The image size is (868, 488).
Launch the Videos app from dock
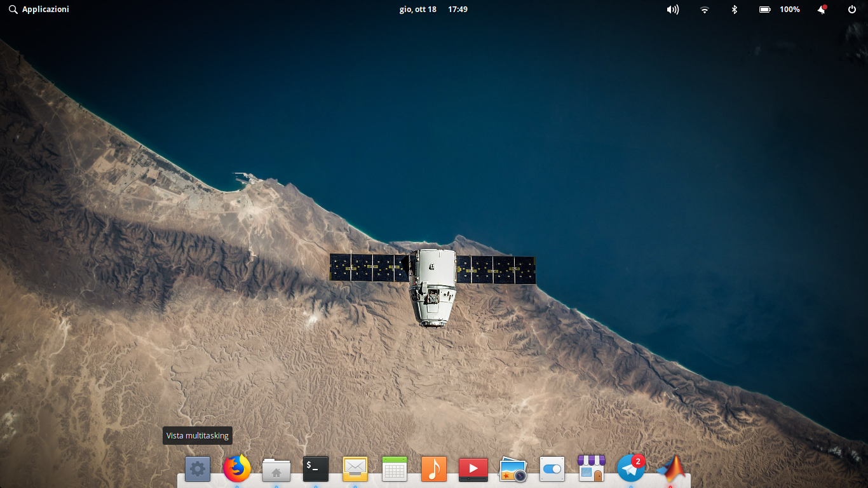pyautogui.click(x=473, y=470)
